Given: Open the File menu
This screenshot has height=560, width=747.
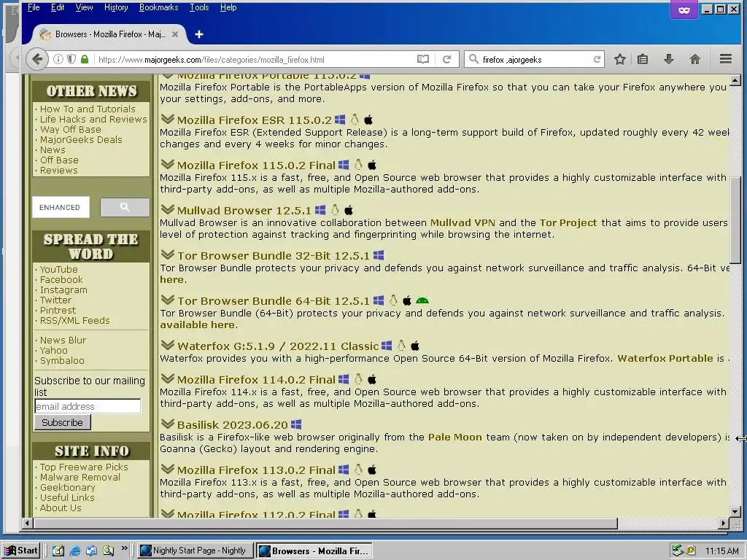Looking at the screenshot, I should [34, 7].
